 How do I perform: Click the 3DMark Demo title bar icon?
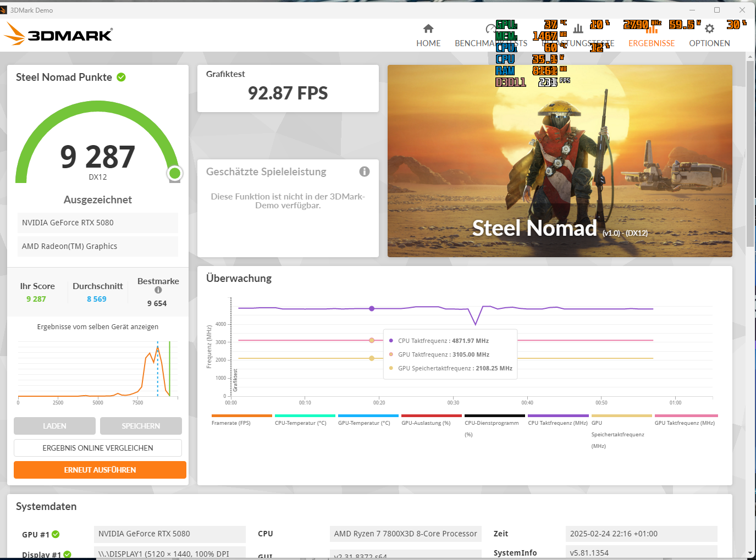pyautogui.click(x=3, y=10)
